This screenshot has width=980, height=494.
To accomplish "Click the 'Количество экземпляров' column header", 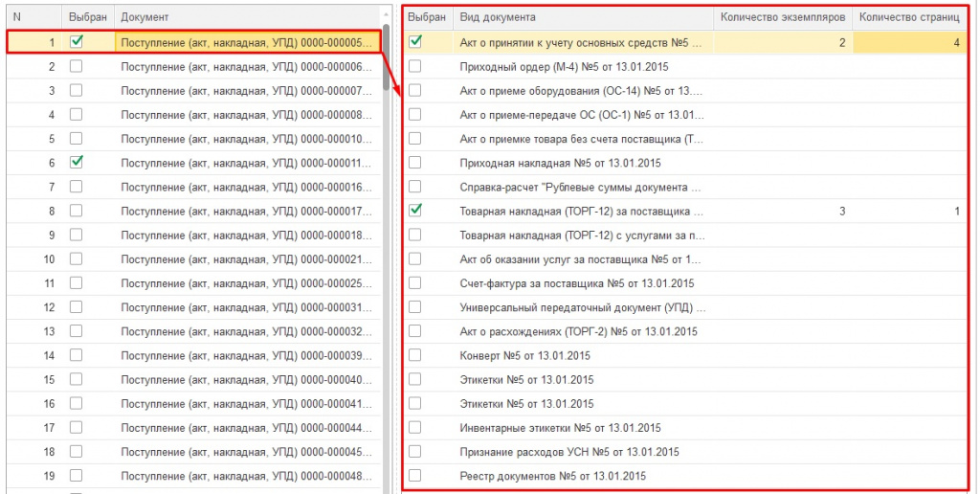I will pyautogui.click(x=783, y=17).
